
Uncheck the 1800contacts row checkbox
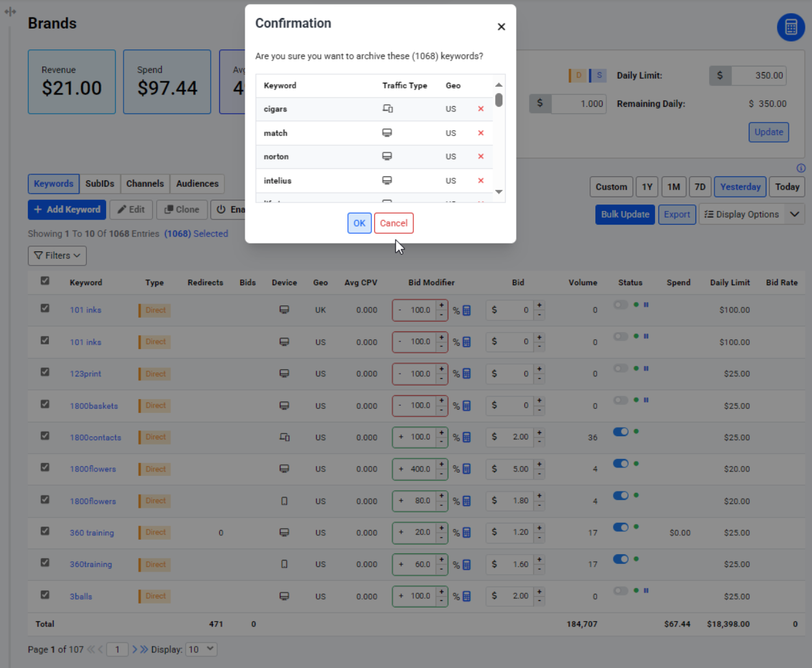click(x=45, y=436)
